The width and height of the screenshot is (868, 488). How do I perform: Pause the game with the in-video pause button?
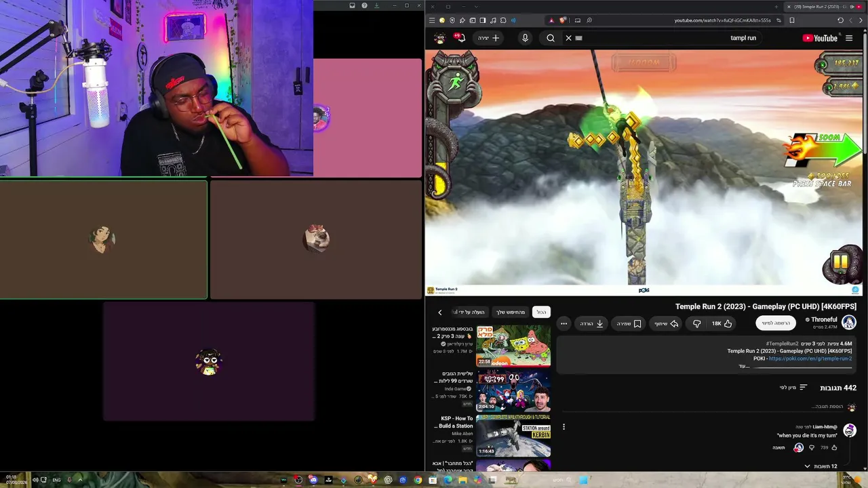(x=841, y=262)
